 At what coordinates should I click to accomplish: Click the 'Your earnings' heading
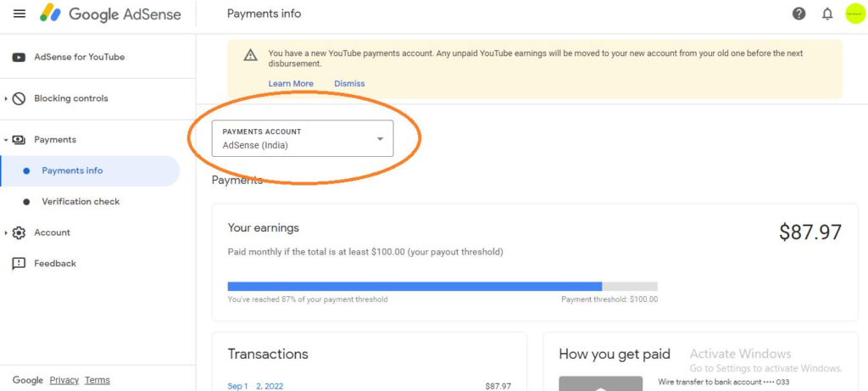(x=264, y=227)
